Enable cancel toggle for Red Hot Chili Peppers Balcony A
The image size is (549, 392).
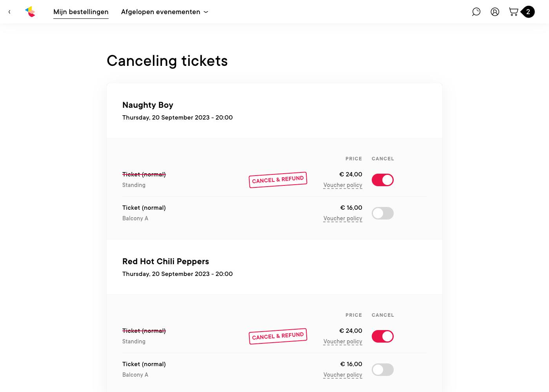tap(383, 370)
